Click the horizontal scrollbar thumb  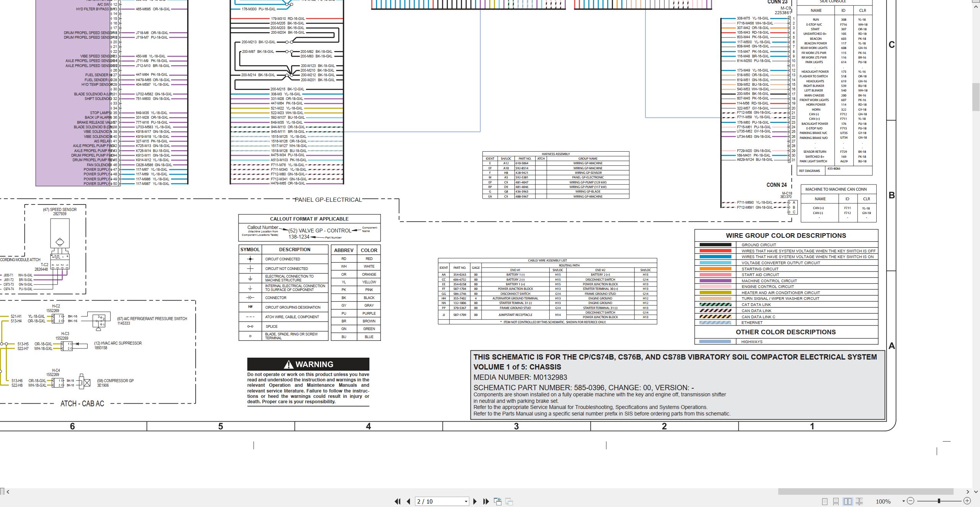866,492
